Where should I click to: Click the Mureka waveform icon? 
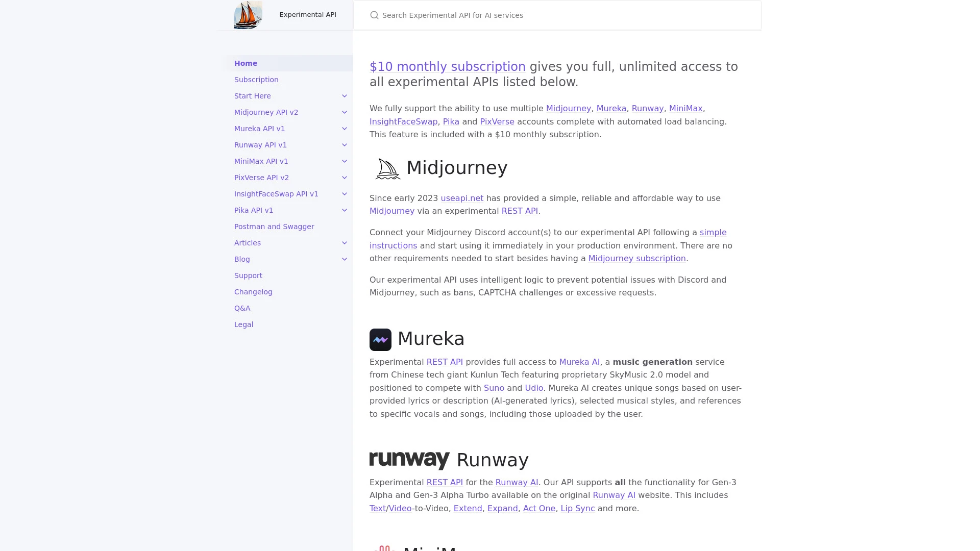(381, 339)
